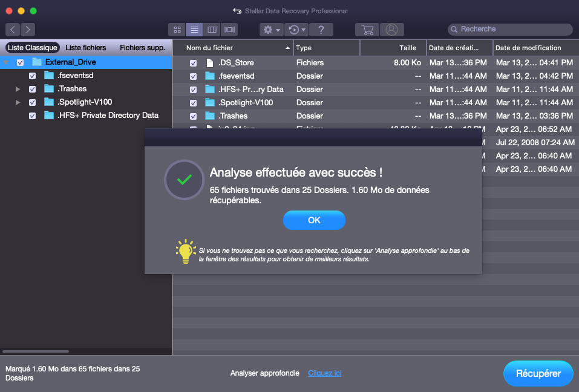Uncheck .fseventsd in the left tree
The image size is (579, 392).
[33, 76]
